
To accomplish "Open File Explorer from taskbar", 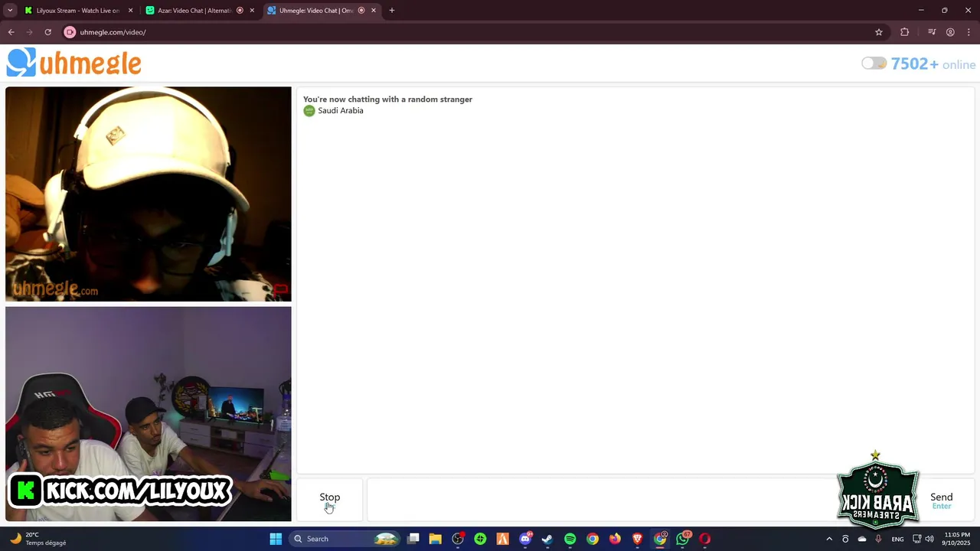I will pyautogui.click(x=435, y=539).
